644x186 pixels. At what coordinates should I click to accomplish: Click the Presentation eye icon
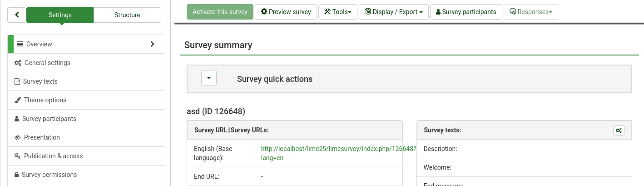[18, 137]
